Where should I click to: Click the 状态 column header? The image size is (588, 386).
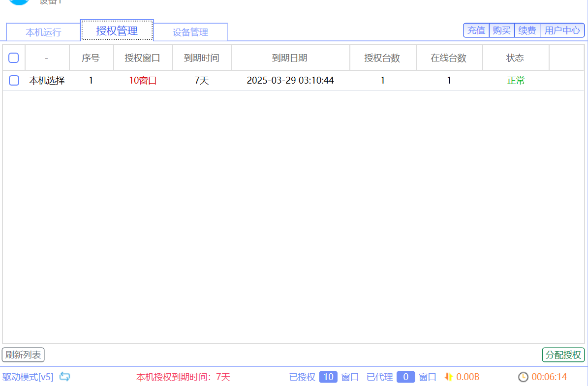coord(515,58)
